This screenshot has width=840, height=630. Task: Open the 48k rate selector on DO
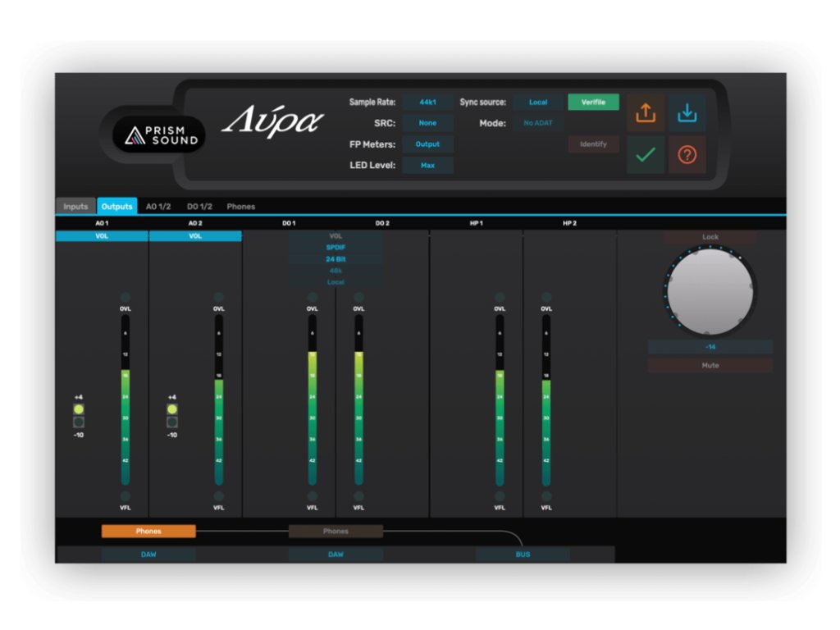[x=336, y=271]
